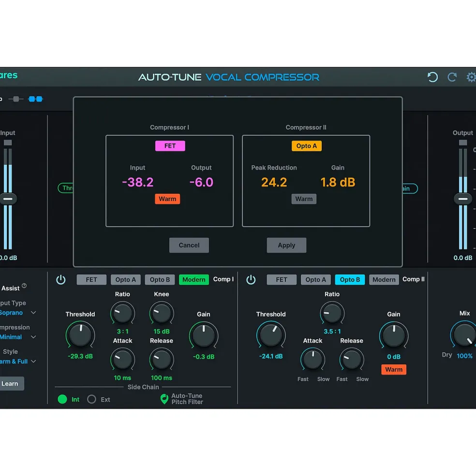The width and height of the screenshot is (476, 476).
Task: Click the 1.8 dB Gain value
Action: 338,182
